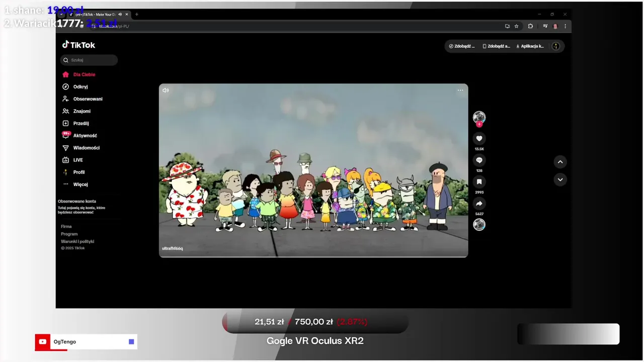Open profile avatar in TikTok header

[x=555, y=46]
